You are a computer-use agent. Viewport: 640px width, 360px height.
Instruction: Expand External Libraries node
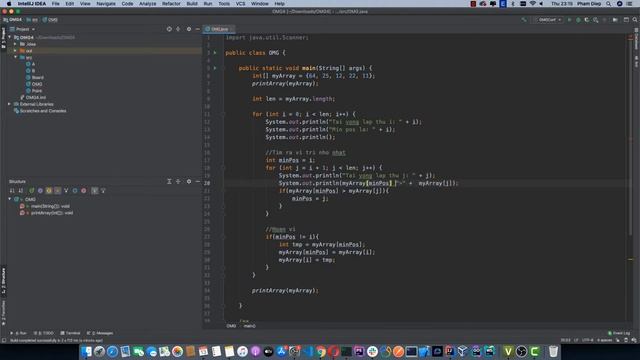(10, 104)
